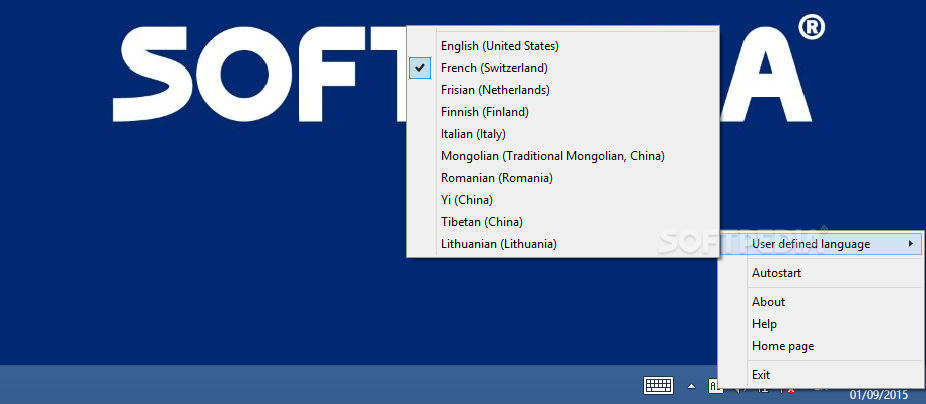Expand User defined language submenu arrow
Screen dimensions: 926x404
click(x=911, y=244)
